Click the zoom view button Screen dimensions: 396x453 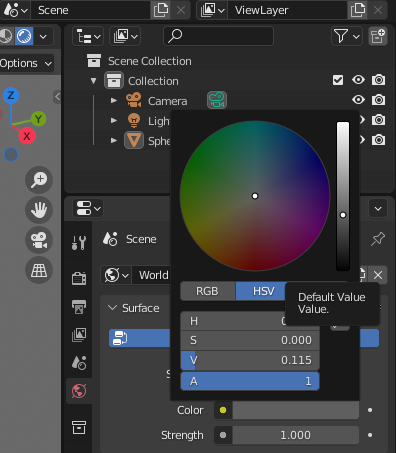pyautogui.click(x=39, y=180)
